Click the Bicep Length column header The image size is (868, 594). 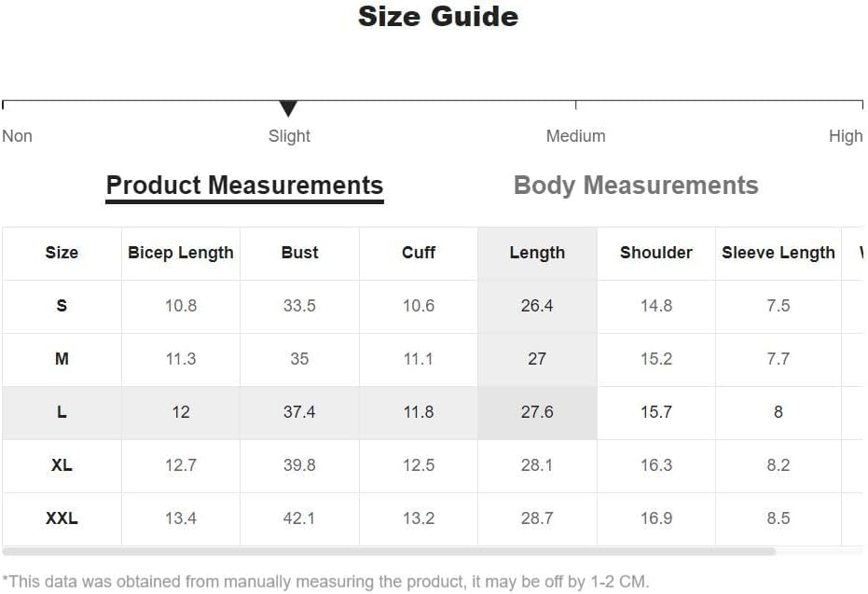pos(181,253)
